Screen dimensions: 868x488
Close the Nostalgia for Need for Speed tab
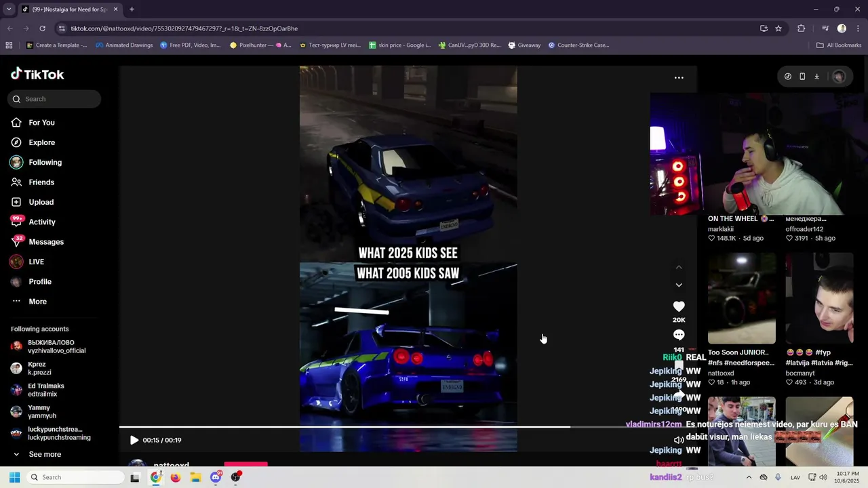point(115,9)
